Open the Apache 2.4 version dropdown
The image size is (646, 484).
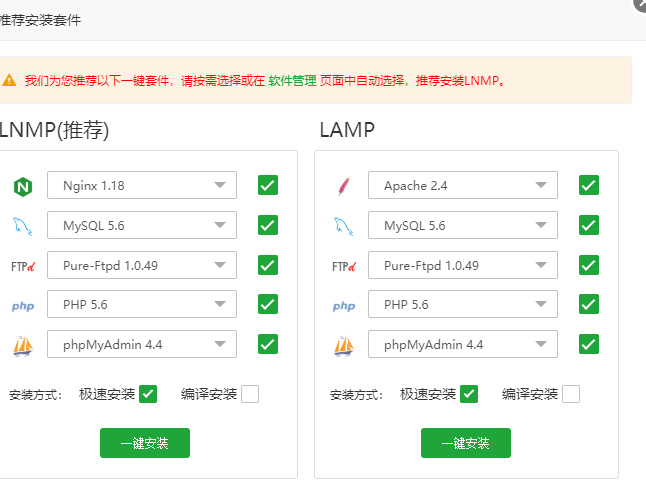coord(463,185)
